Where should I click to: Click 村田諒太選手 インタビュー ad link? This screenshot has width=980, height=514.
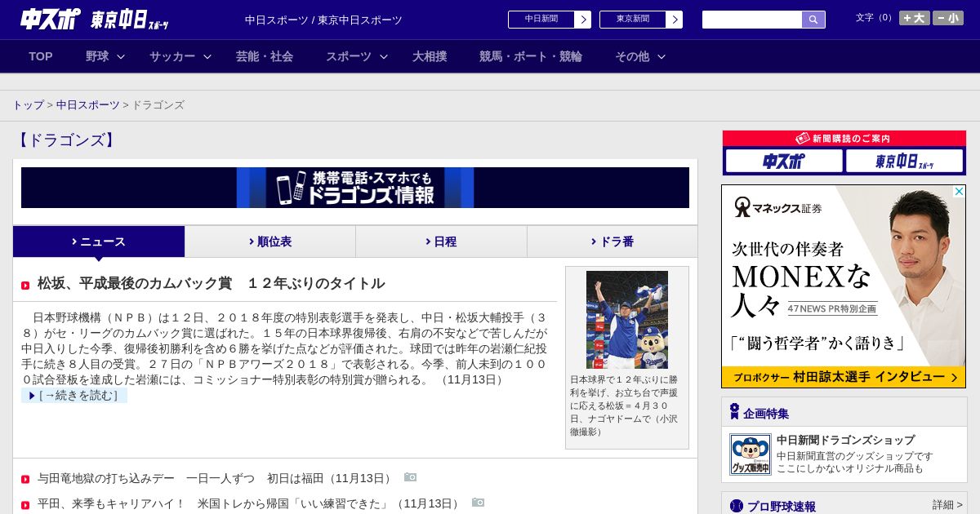pos(844,377)
